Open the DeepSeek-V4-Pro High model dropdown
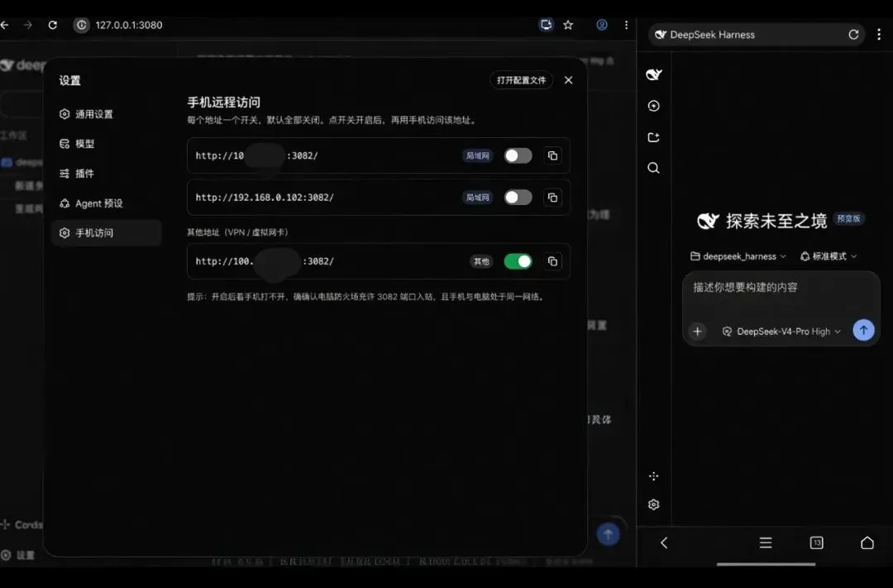893x588 pixels. 781,331
